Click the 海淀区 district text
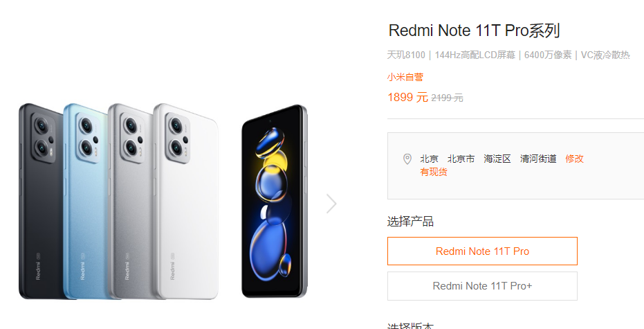Viewport: 644px width, 329px height. (x=497, y=159)
